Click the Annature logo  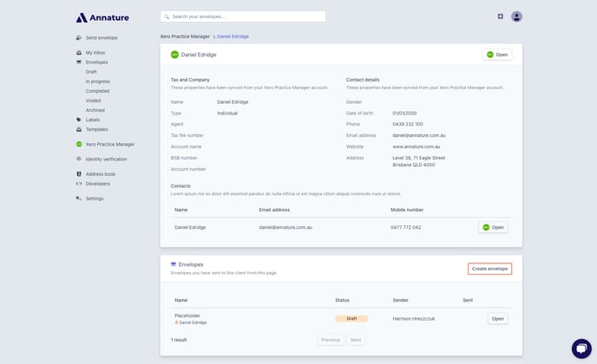[102, 17]
